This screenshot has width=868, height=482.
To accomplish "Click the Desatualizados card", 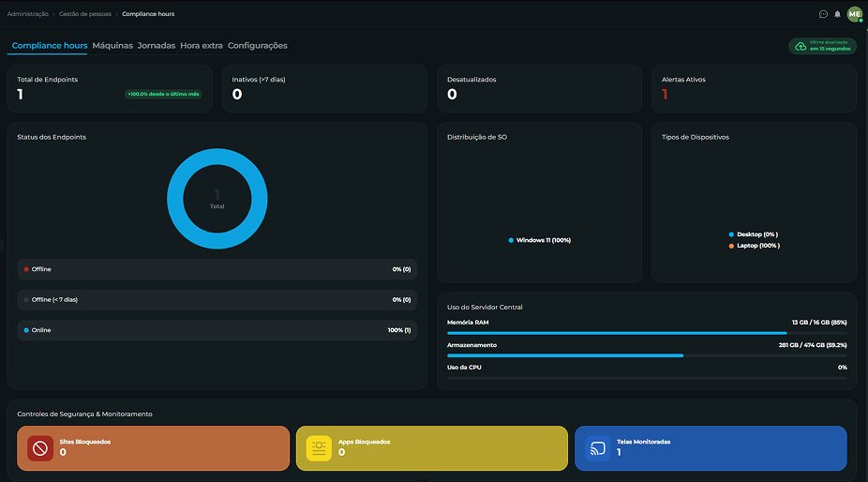I will (539, 89).
